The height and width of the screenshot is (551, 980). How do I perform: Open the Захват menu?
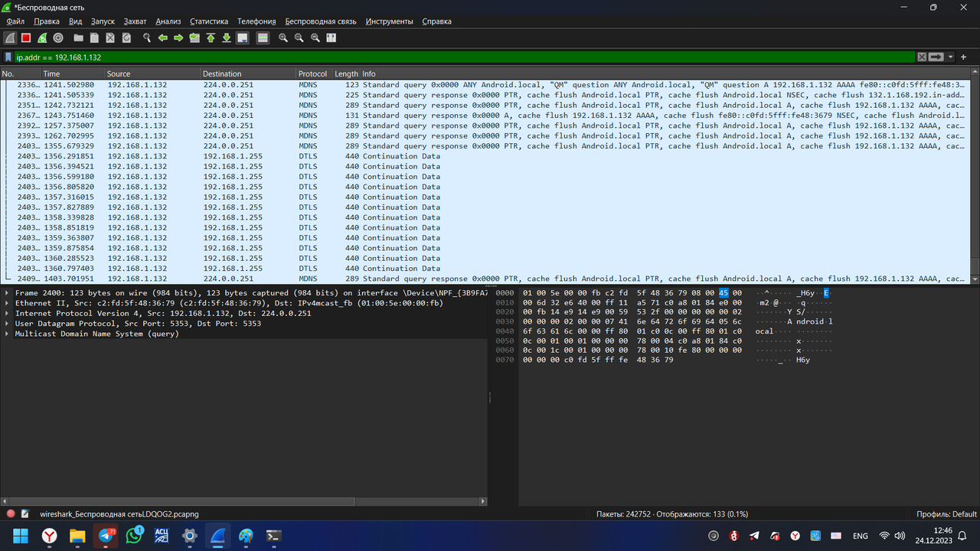point(135,21)
